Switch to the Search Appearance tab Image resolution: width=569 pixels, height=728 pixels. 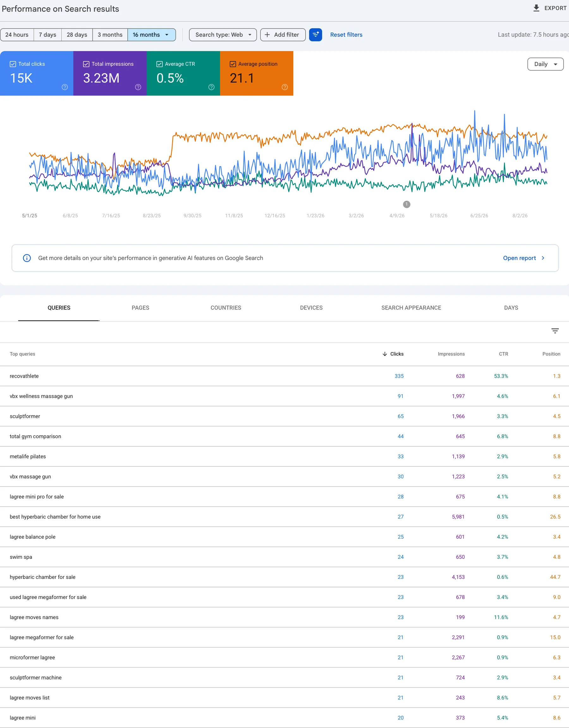(x=411, y=308)
